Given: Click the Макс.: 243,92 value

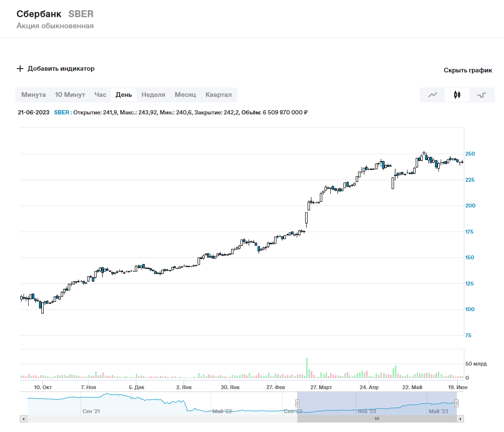Looking at the screenshot, I should (x=139, y=112).
